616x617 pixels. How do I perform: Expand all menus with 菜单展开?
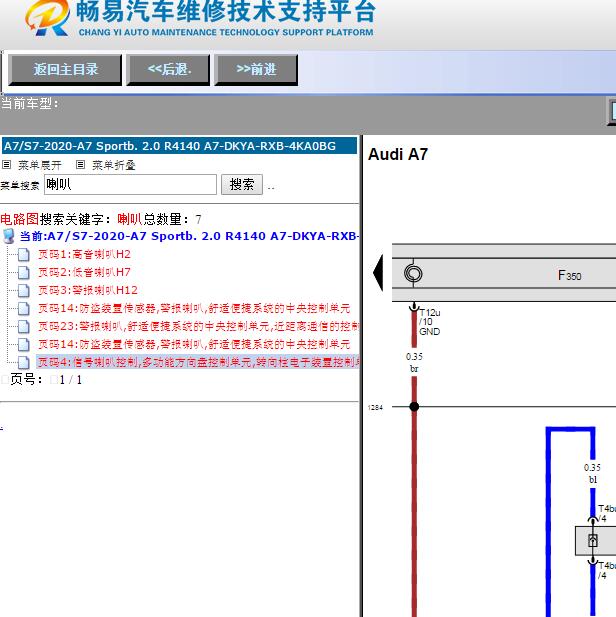pos(40,165)
